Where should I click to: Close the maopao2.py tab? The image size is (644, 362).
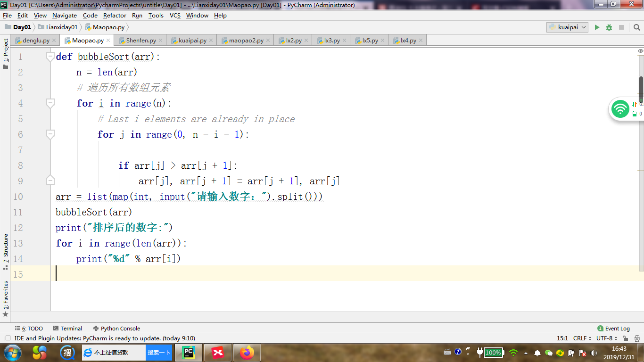coord(268,41)
